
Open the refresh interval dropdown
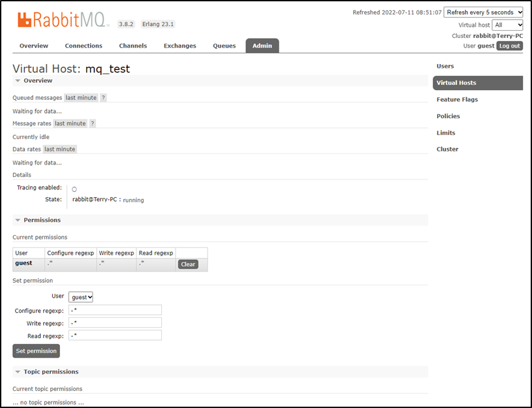tap(483, 12)
